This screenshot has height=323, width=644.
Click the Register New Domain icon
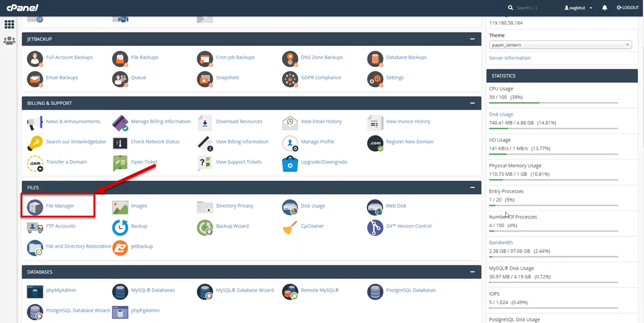375,143
